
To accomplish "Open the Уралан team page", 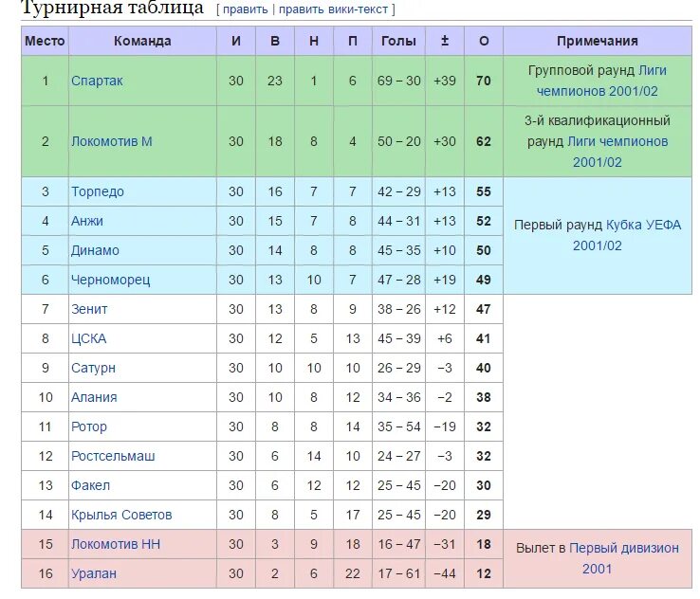I will pyautogui.click(x=94, y=573).
